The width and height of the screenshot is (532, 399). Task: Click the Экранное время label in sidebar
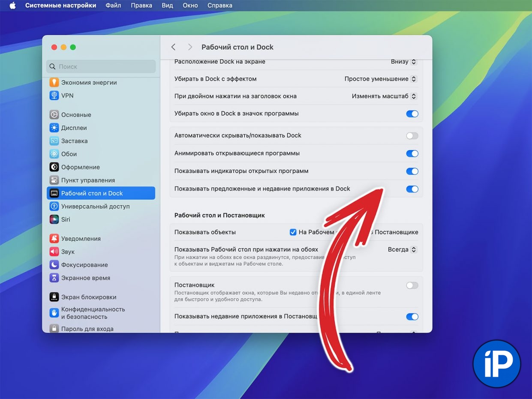(86, 278)
